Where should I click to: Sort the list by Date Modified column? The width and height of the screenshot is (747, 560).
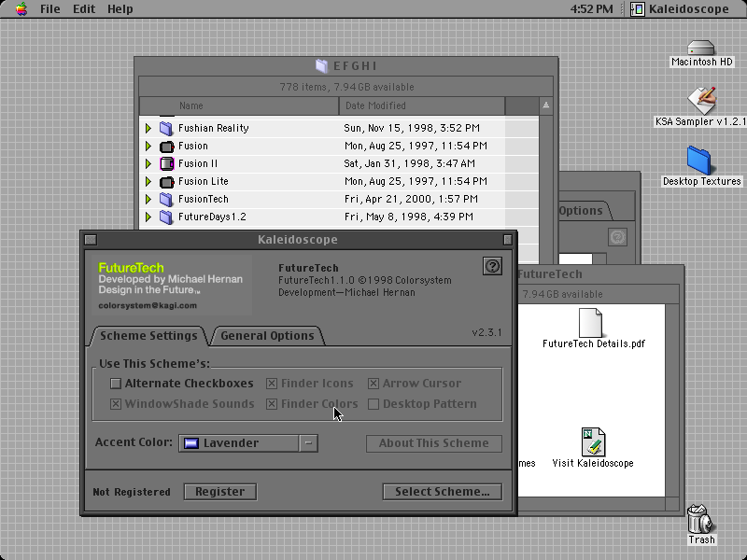click(x=422, y=105)
